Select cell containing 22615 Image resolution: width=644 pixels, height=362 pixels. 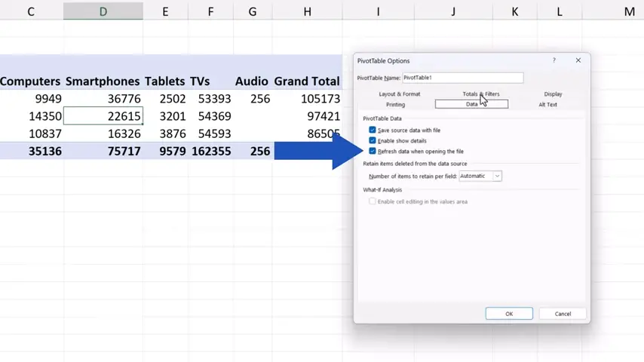tap(103, 116)
